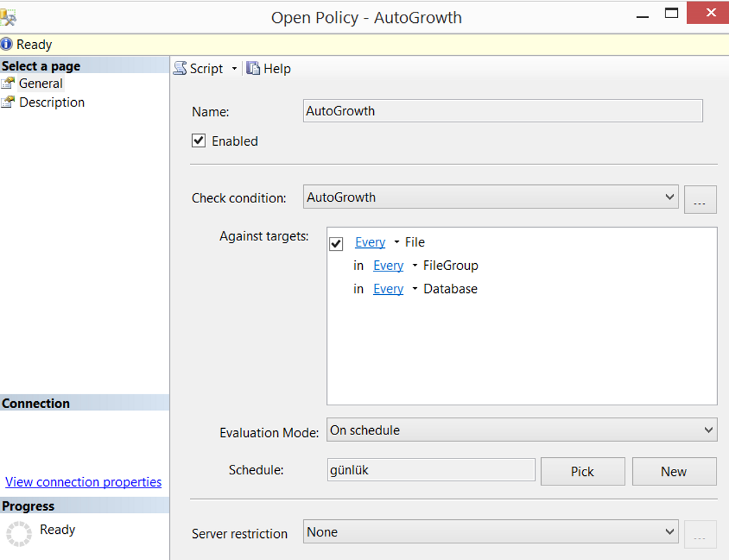The height and width of the screenshot is (560, 729).
Task: Click the Every link for File
Action: coord(370,242)
